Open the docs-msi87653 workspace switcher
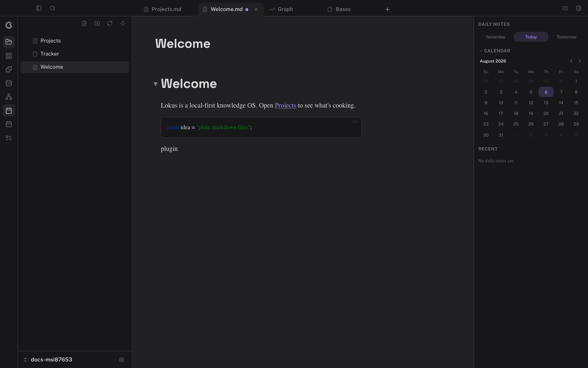588x368 pixels. pyautogui.click(x=48, y=360)
